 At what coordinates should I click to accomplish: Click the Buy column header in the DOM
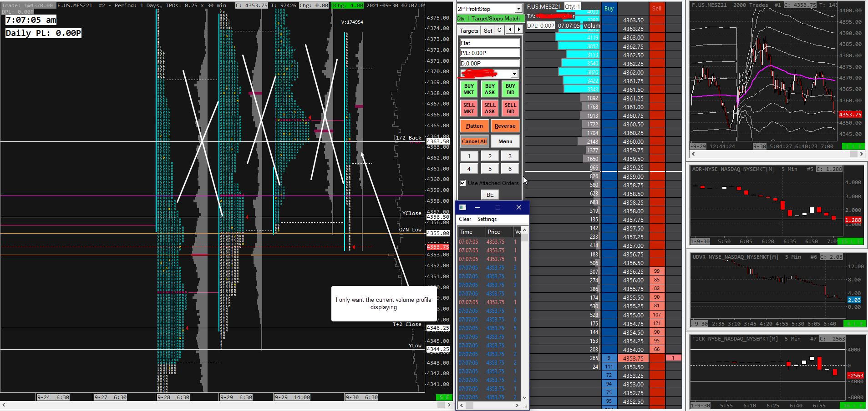[609, 8]
